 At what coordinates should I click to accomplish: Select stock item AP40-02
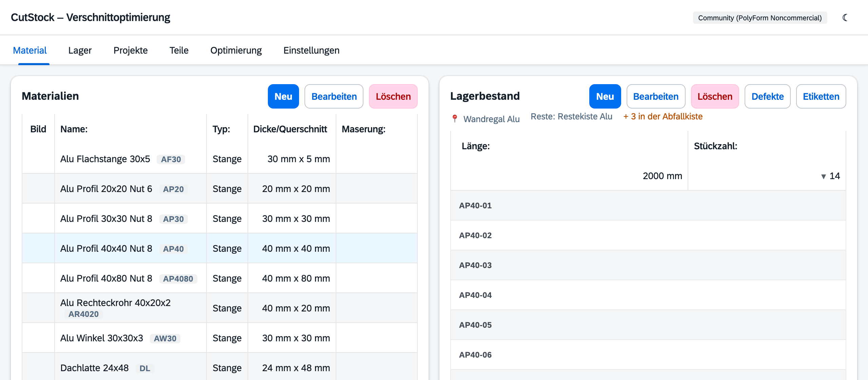[x=648, y=235]
